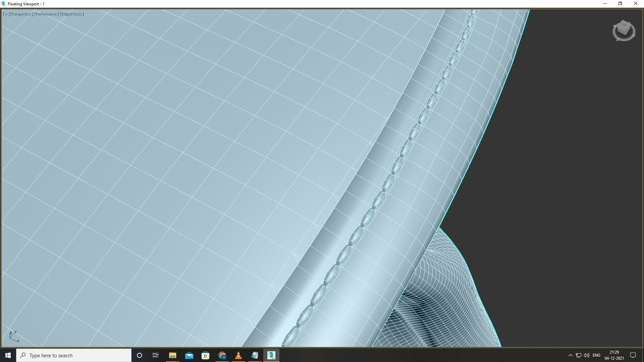
Task: Open the Perspective viewport label menu
Action: click(21, 14)
